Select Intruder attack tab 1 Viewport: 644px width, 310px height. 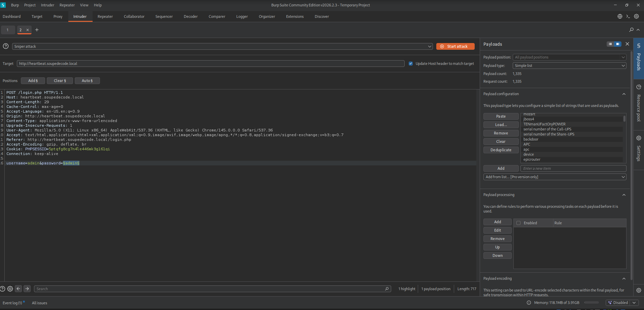click(x=8, y=30)
